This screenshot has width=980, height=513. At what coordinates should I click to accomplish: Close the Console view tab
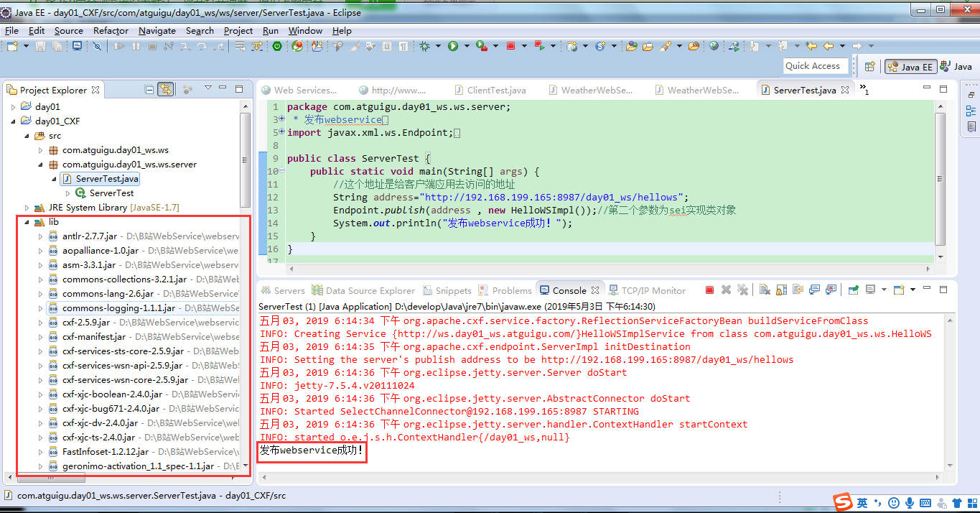[594, 290]
